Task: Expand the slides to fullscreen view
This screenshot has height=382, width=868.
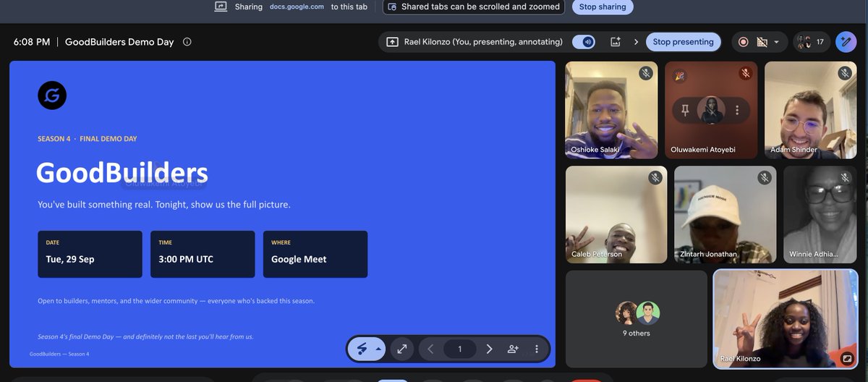Action: pyautogui.click(x=401, y=349)
